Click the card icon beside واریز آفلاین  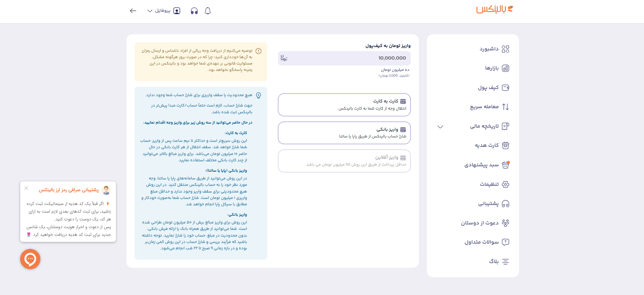[403, 158]
